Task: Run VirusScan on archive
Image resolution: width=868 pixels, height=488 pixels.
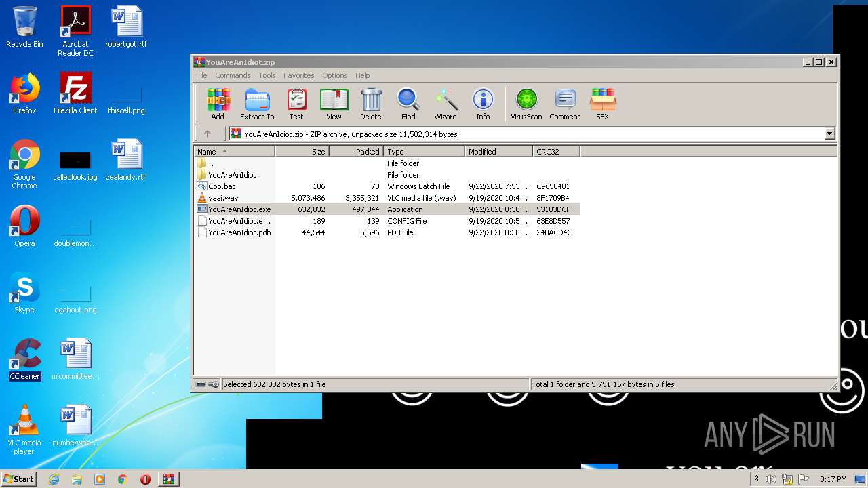Action: (x=526, y=104)
